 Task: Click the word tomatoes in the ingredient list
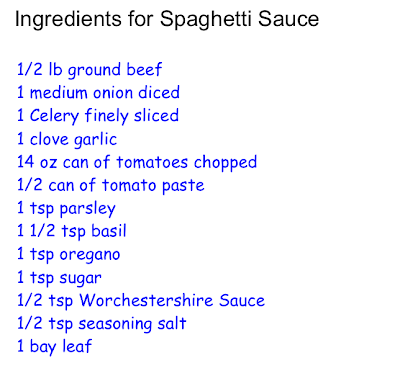tap(152, 162)
